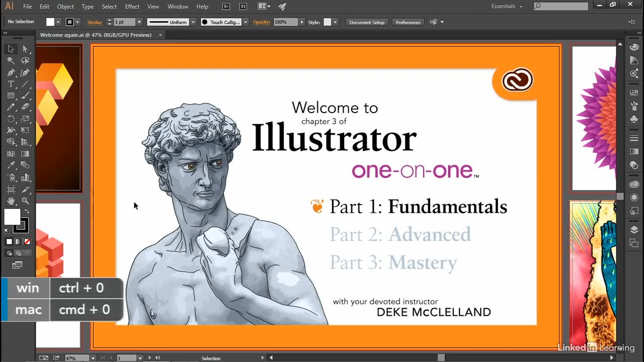Swap fill and stroke arrows
This screenshot has width=644, height=362.
coord(27,211)
